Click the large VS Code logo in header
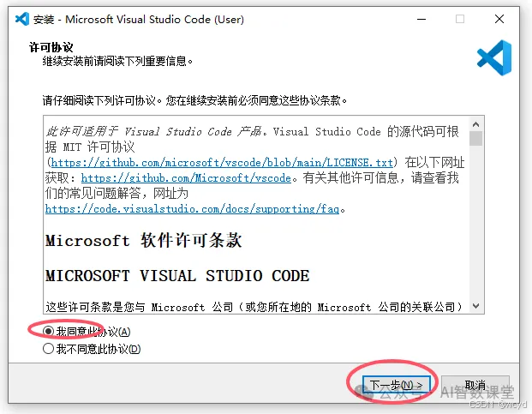The height and width of the screenshot is (414, 532). pyautogui.click(x=494, y=57)
